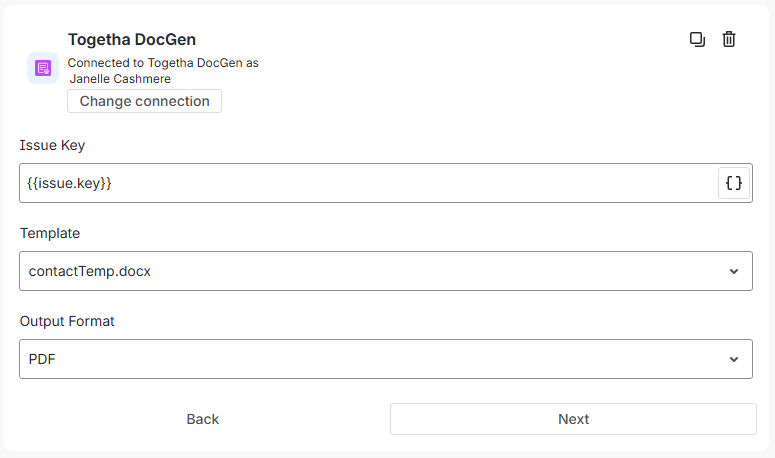Delete the action with the trash icon
775x458 pixels.
(x=729, y=39)
